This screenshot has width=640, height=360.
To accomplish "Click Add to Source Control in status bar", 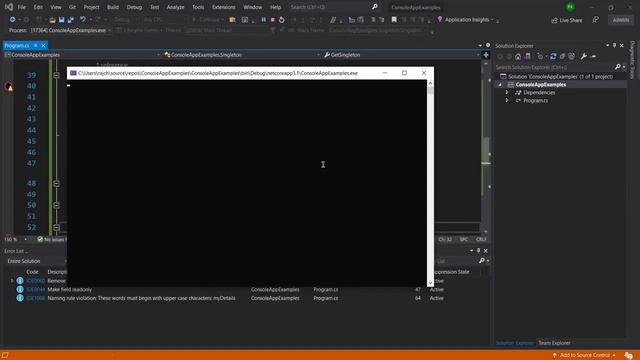I will pyautogui.click(x=584, y=355).
